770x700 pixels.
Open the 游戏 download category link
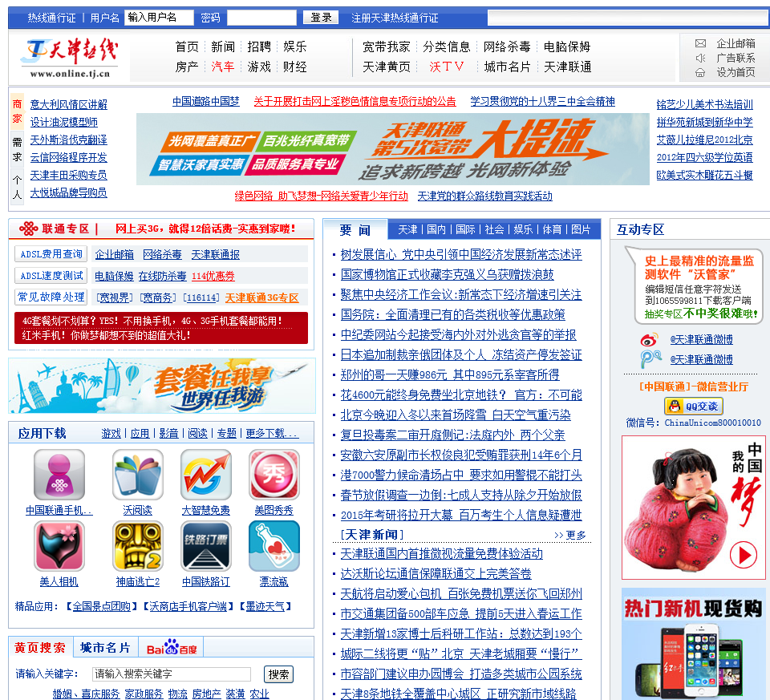pyautogui.click(x=111, y=434)
